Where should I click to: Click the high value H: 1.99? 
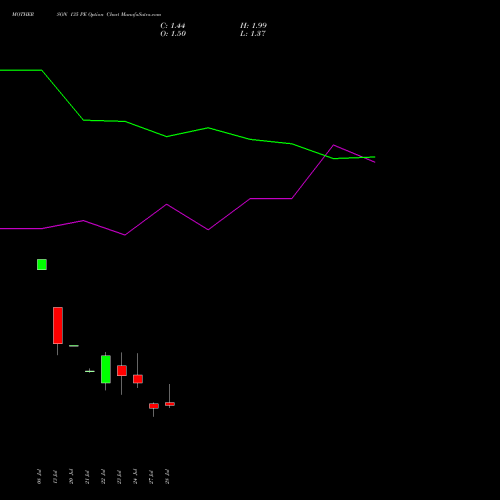(253, 26)
